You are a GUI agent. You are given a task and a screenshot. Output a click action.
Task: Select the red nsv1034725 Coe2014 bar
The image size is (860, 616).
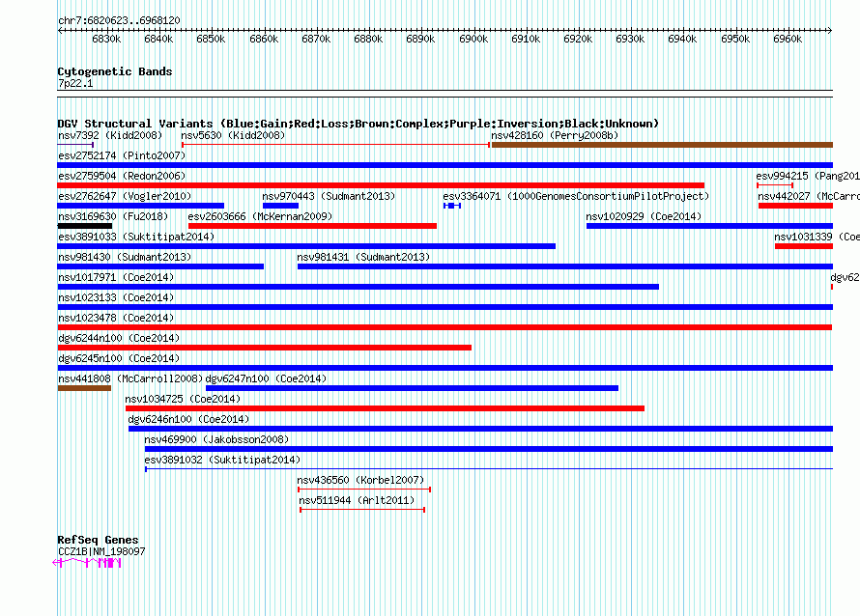coord(385,408)
